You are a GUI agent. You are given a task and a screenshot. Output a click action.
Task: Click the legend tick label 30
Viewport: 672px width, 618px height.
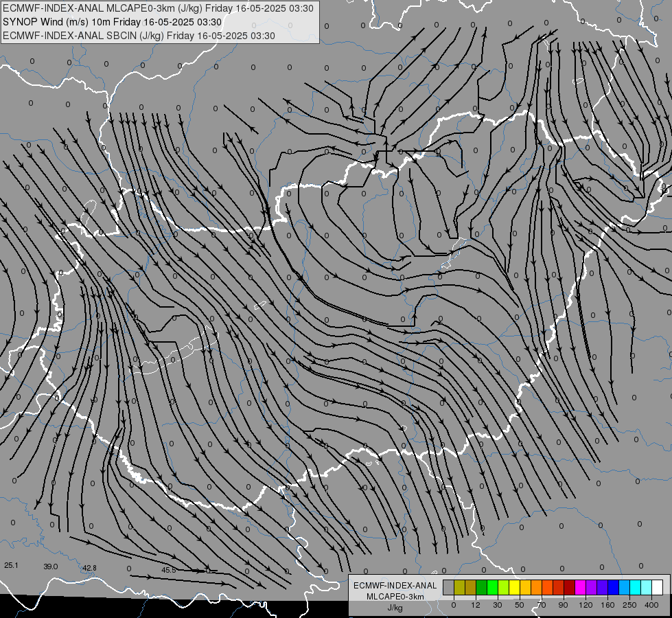click(x=498, y=605)
